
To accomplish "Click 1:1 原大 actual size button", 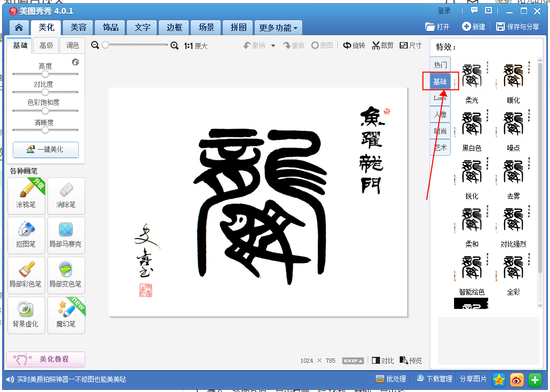I will (x=196, y=46).
